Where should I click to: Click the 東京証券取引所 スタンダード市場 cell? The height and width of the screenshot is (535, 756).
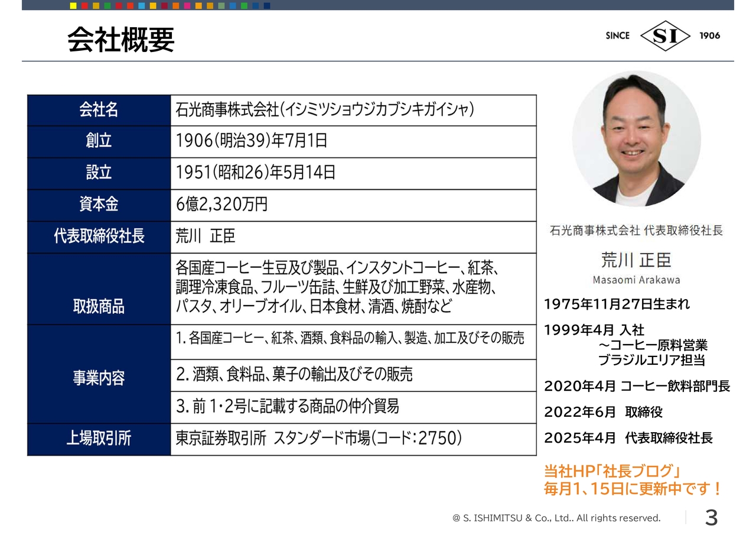click(x=319, y=439)
